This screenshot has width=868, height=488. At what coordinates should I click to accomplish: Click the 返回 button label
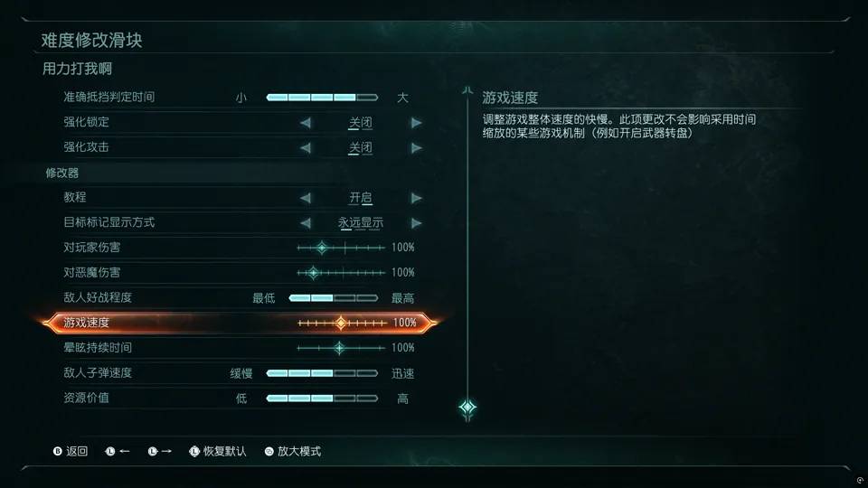77,452
